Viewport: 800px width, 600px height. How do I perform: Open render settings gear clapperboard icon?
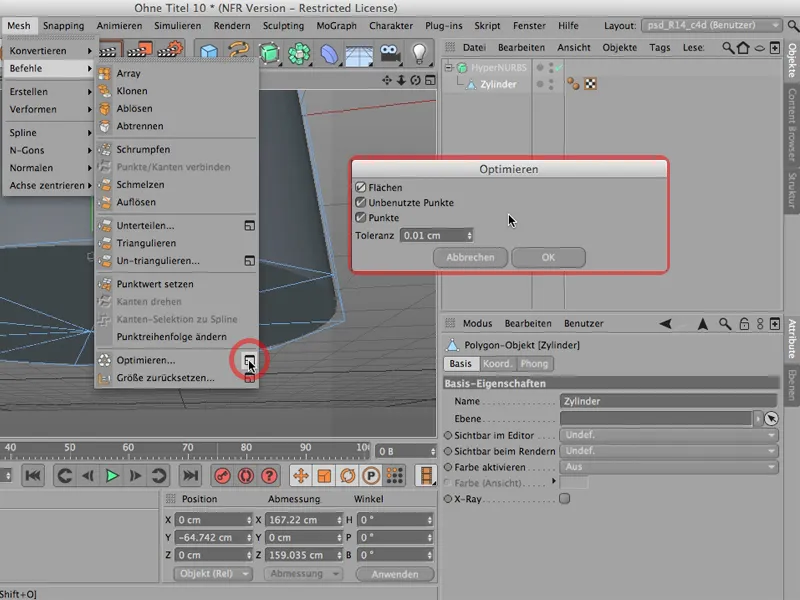tap(170, 49)
